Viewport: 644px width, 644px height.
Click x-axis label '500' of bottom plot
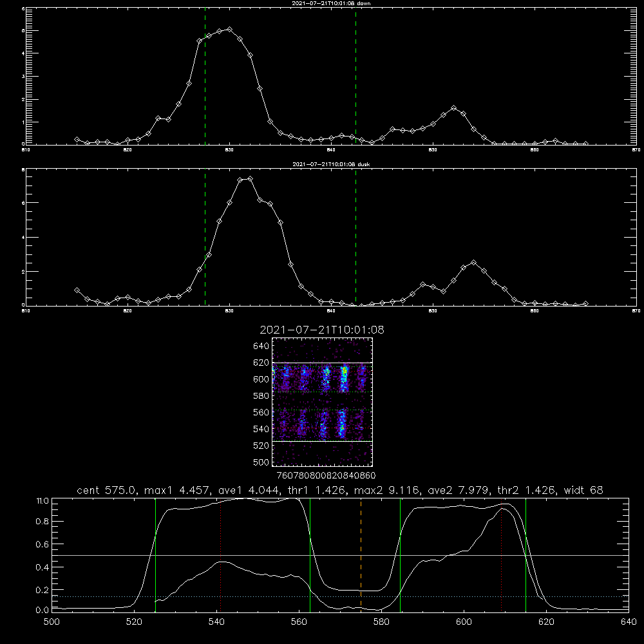click(52, 621)
